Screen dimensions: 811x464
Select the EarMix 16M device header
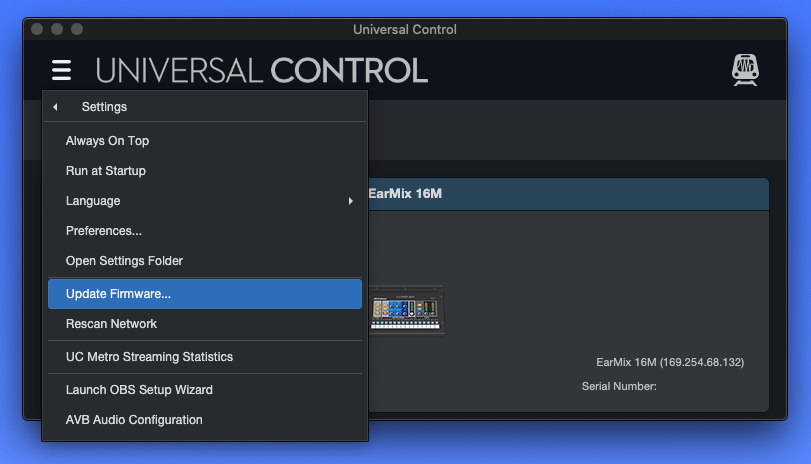568,194
